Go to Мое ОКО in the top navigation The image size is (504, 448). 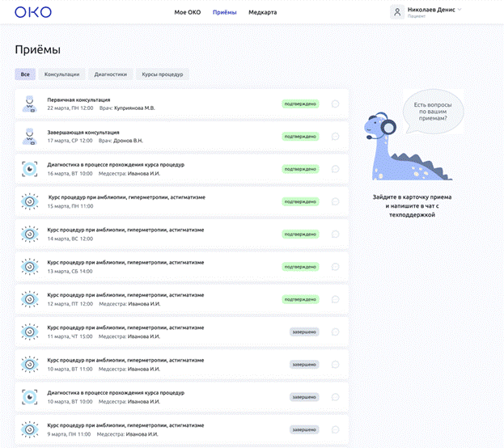click(187, 12)
